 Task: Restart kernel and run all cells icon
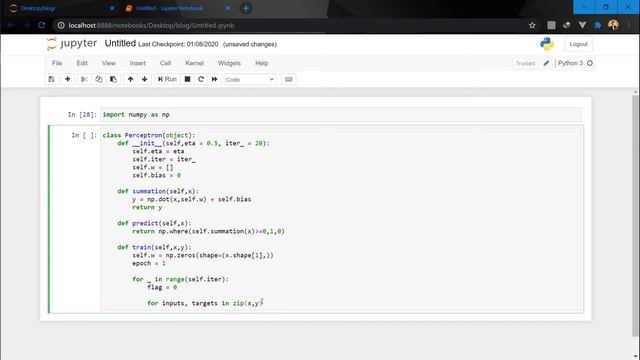[x=214, y=79]
